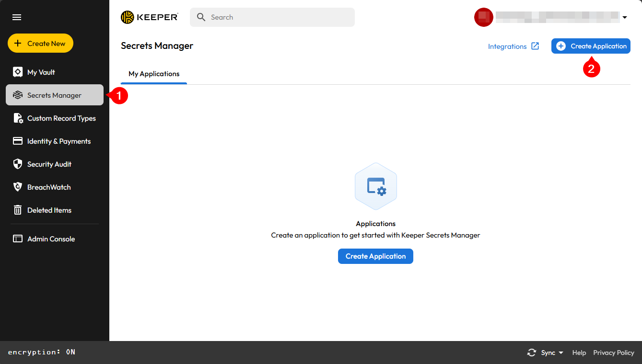Click the Secrets Manager layers icon

(x=18, y=95)
